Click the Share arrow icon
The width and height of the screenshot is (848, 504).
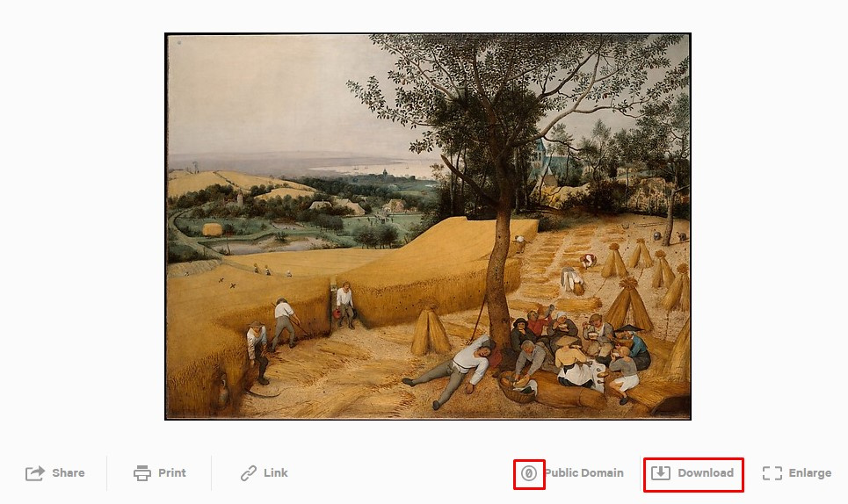[x=35, y=473]
